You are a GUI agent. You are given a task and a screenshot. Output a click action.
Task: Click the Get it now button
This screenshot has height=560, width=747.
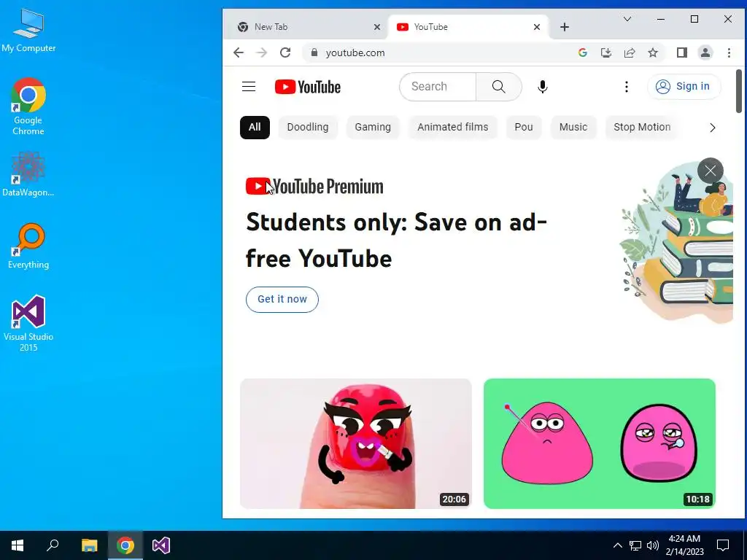[x=282, y=300]
